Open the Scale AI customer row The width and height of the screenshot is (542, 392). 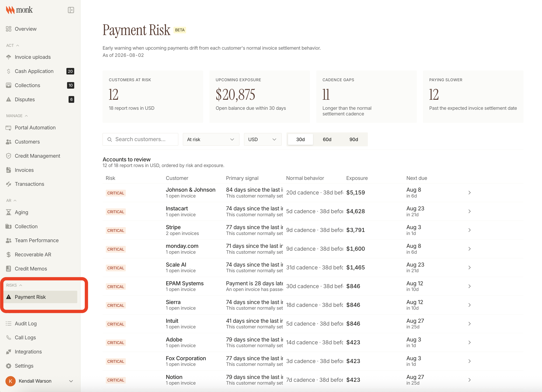pyautogui.click(x=313, y=268)
